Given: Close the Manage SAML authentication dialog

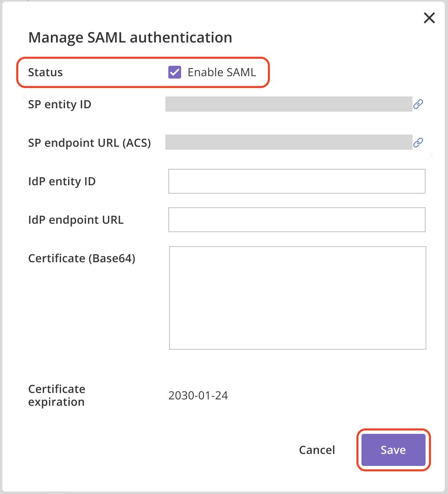Looking at the screenshot, I should (429, 18).
